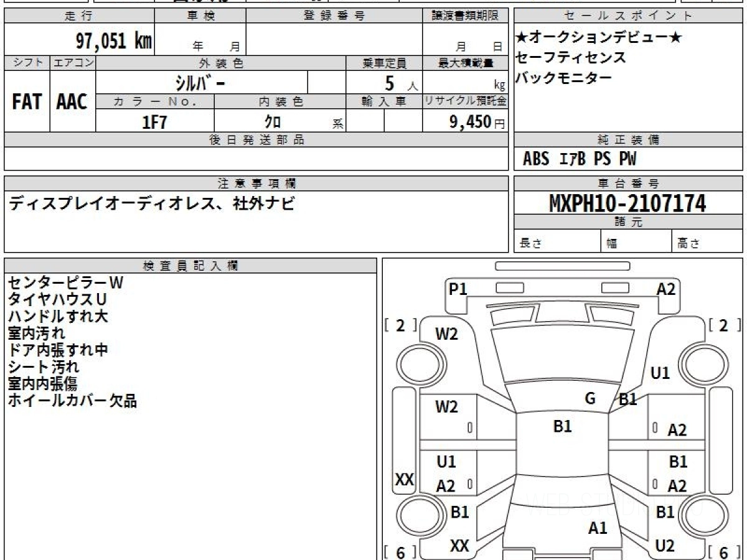Select the 走行 header cell
747x560 pixels.
[79, 16]
